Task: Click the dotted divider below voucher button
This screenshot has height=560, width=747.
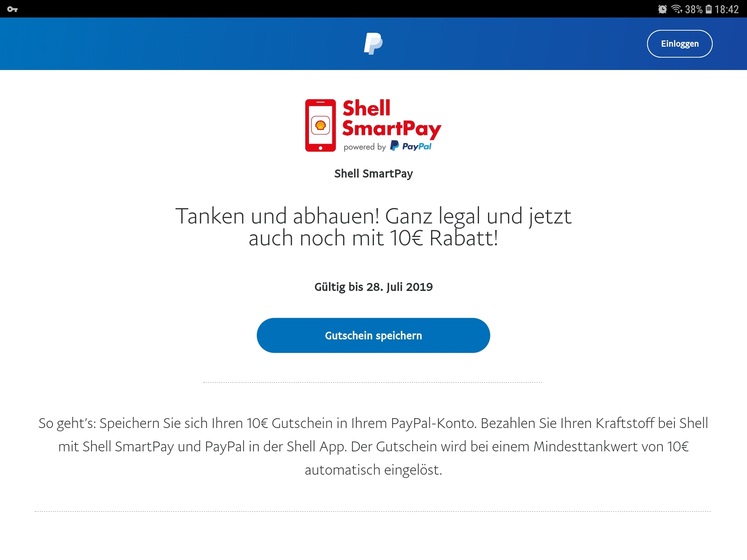Action: tap(373, 382)
